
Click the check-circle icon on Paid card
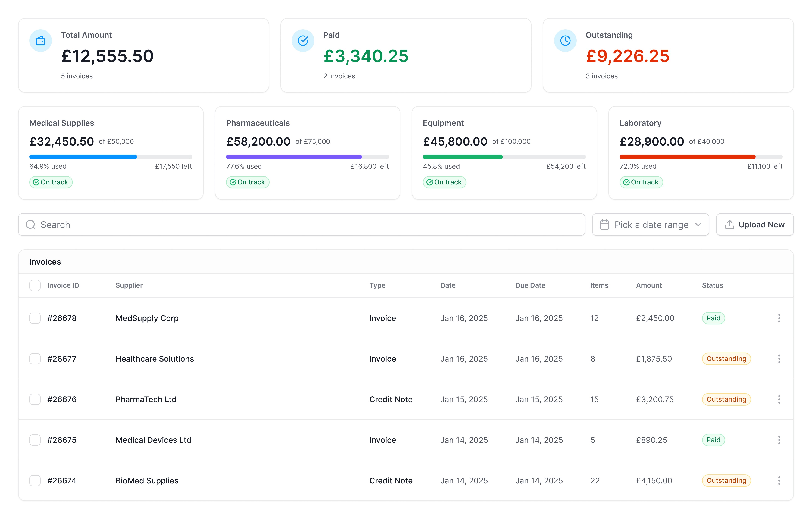pyautogui.click(x=303, y=41)
